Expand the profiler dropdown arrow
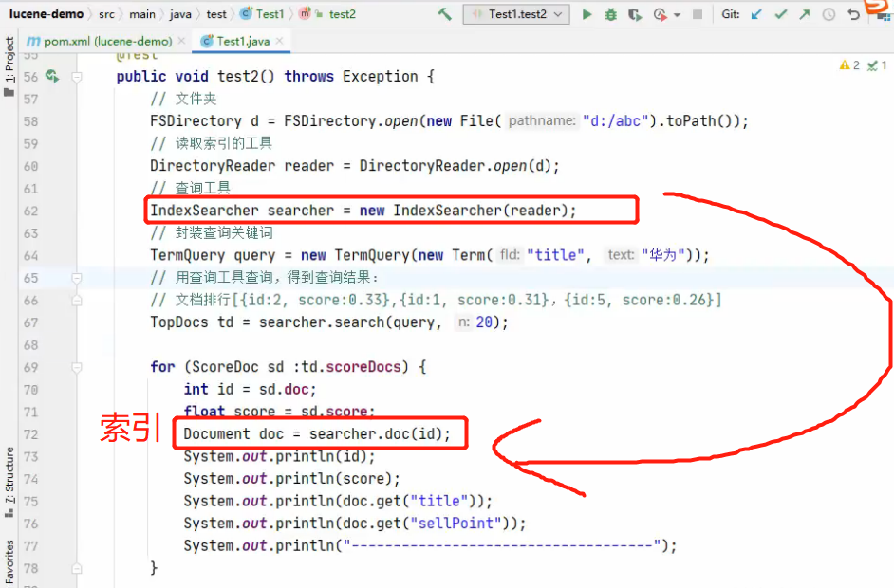The height and width of the screenshot is (588, 894). point(677,15)
